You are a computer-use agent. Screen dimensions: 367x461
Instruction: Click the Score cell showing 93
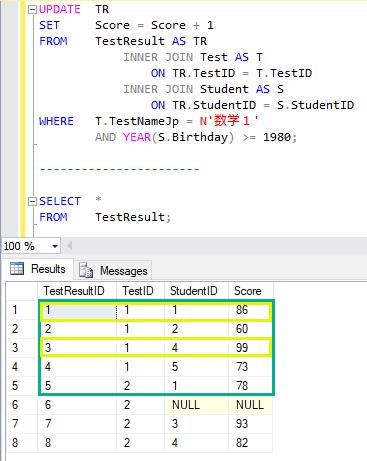coord(250,424)
